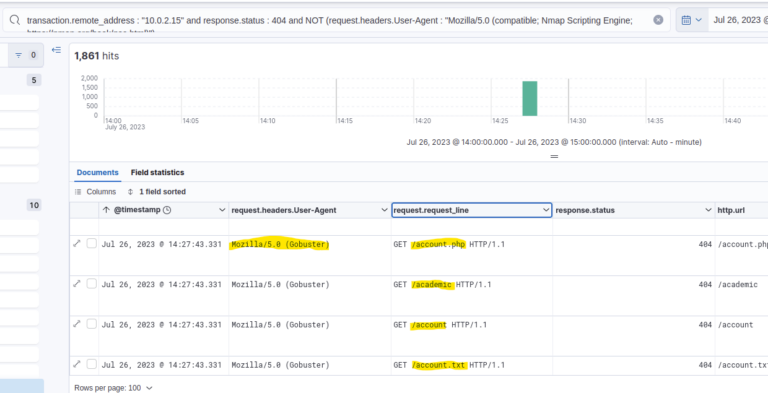Open the Rows per page: 100 dropdown
768x393 pixels.
pyautogui.click(x=113, y=388)
